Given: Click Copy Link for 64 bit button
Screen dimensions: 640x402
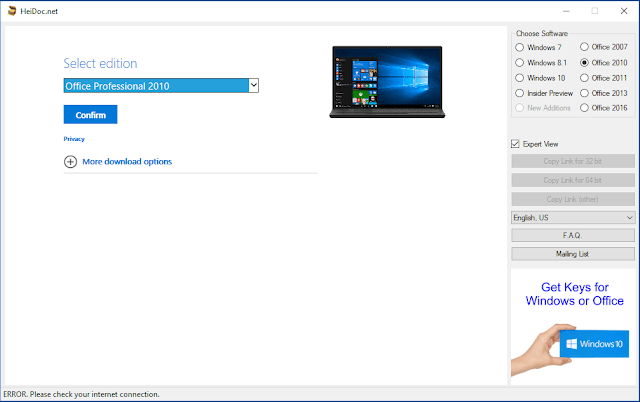Looking at the screenshot, I should 573,180.
